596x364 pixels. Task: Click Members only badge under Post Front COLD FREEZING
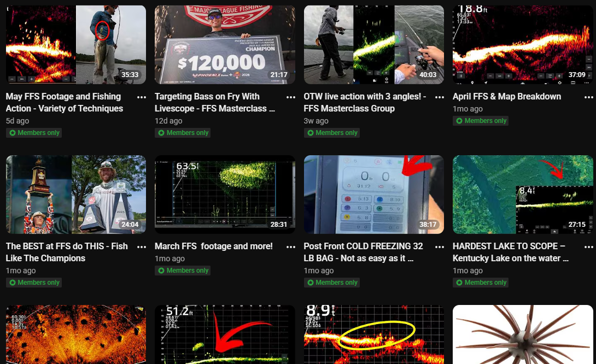click(332, 283)
